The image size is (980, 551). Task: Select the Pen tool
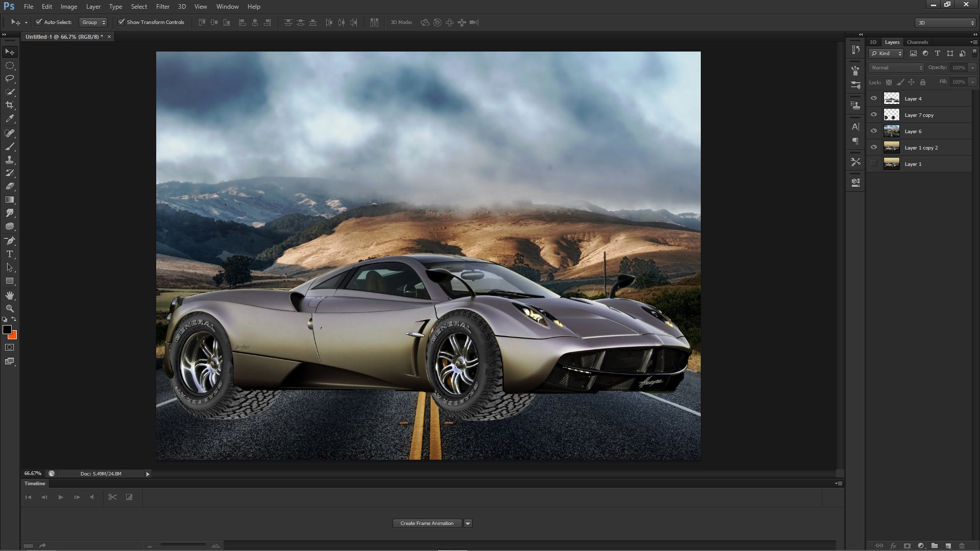click(10, 241)
